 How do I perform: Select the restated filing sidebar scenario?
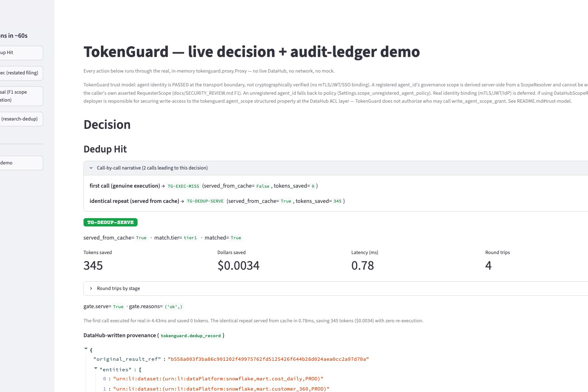click(x=21, y=73)
